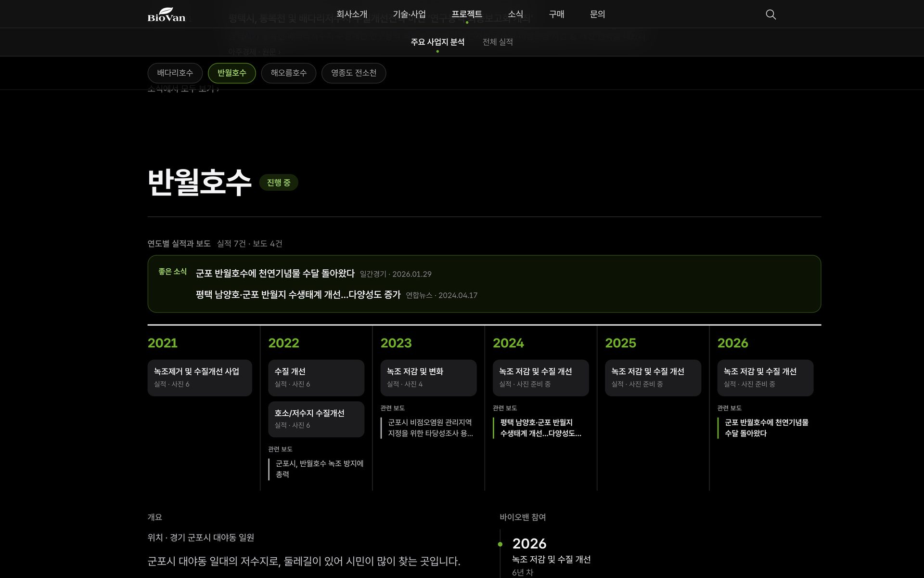Go to BioVan logo home
924x578 pixels.
pos(167,14)
